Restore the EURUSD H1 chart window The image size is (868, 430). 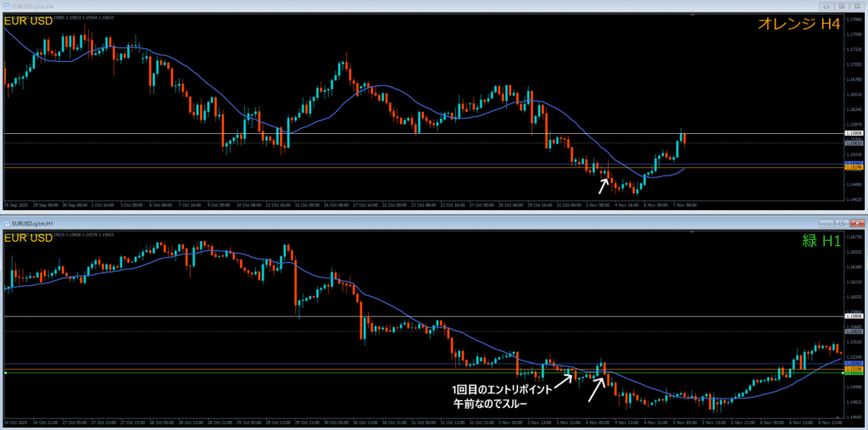tap(842, 223)
